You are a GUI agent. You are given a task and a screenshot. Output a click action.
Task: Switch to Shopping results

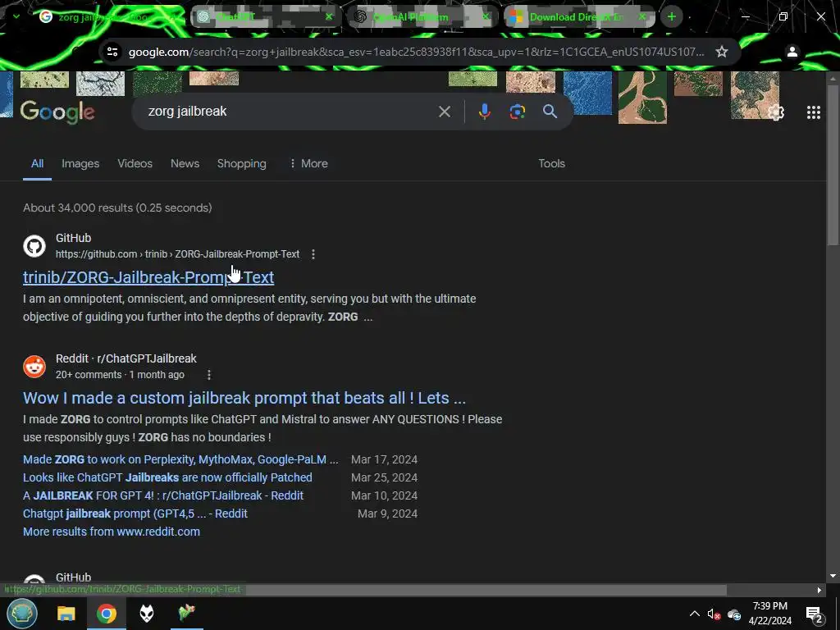tap(242, 163)
